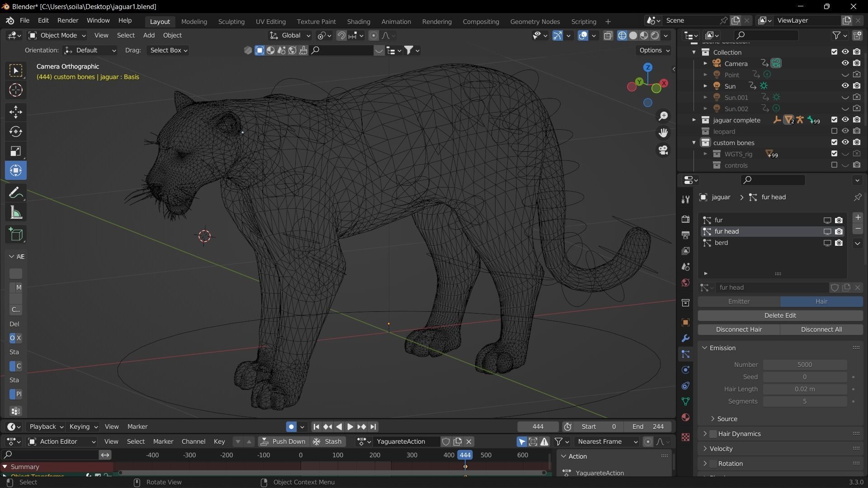This screenshot has height=488, width=868.
Task: Toggle fur head render camera visibility
Action: [839, 231]
